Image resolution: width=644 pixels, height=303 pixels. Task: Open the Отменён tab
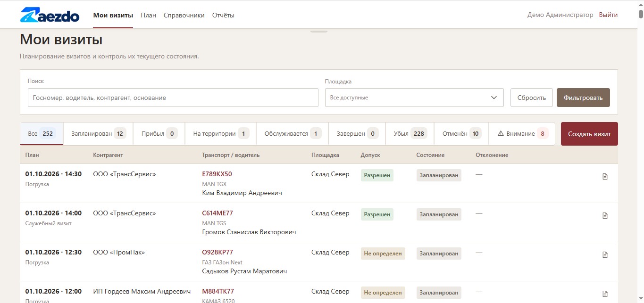tap(461, 134)
